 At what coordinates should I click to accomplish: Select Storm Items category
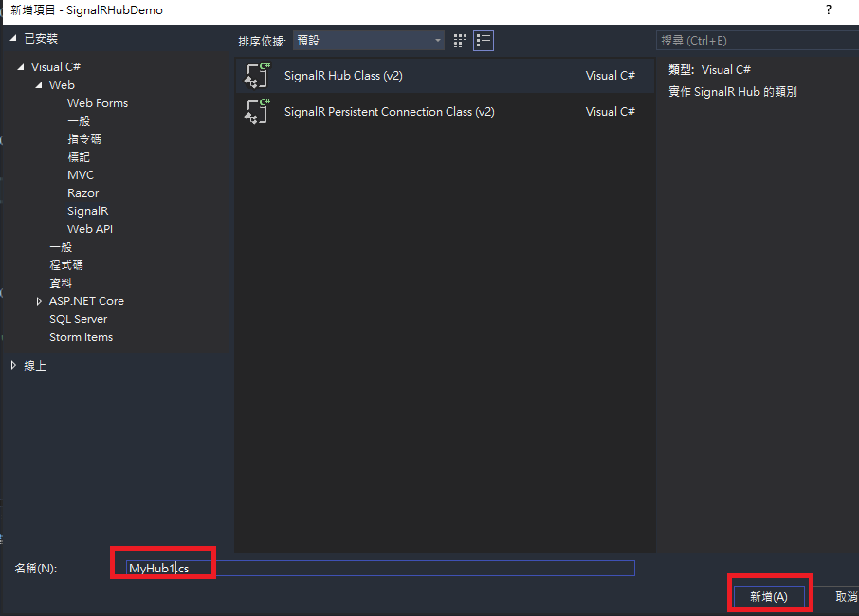[82, 337]
